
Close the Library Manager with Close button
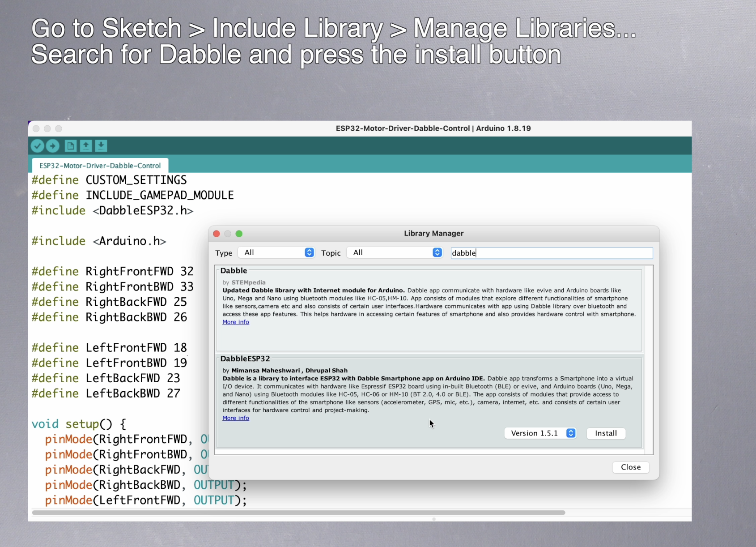[x=631, y=467]
